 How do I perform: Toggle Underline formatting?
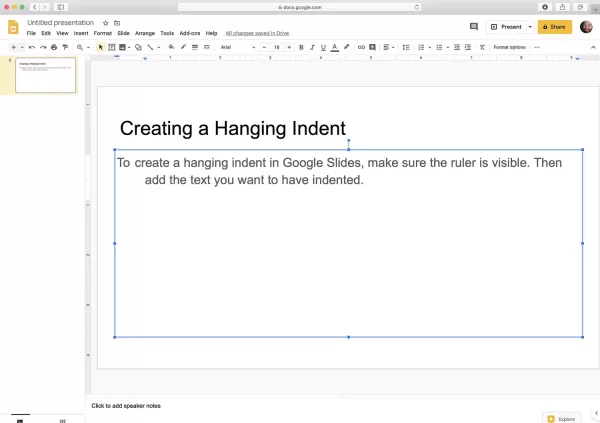[x=323, y=47]
